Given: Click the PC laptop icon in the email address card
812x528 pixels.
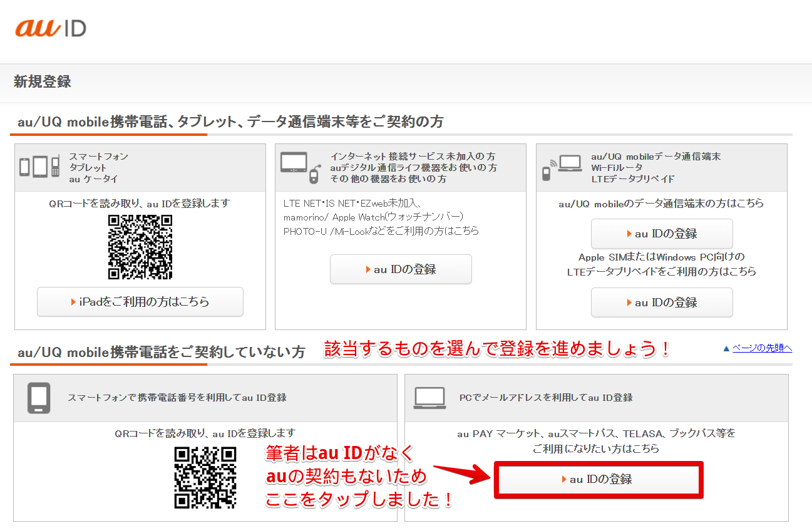Looking at the screenshot, I should point(430,398).
